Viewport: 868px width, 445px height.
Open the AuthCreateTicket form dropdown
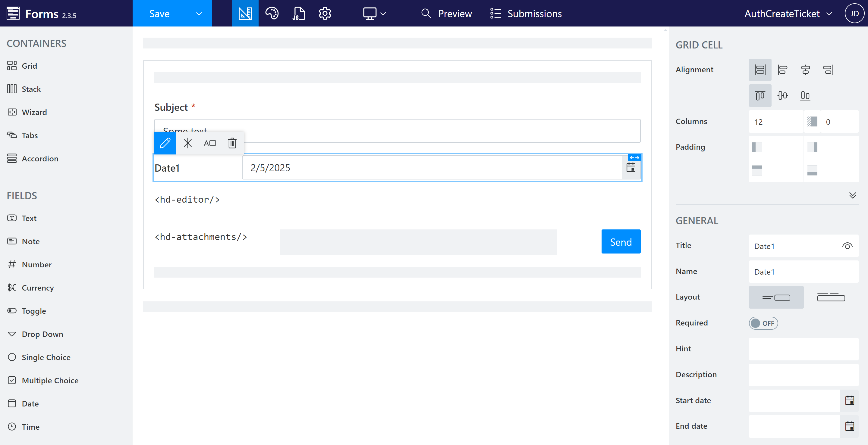pos(788,14)
